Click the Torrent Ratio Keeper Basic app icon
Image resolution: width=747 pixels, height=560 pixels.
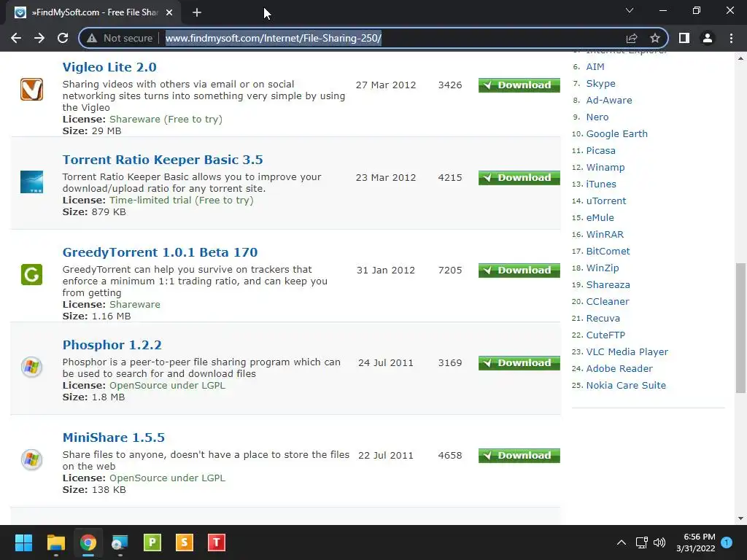pos(31,182)
